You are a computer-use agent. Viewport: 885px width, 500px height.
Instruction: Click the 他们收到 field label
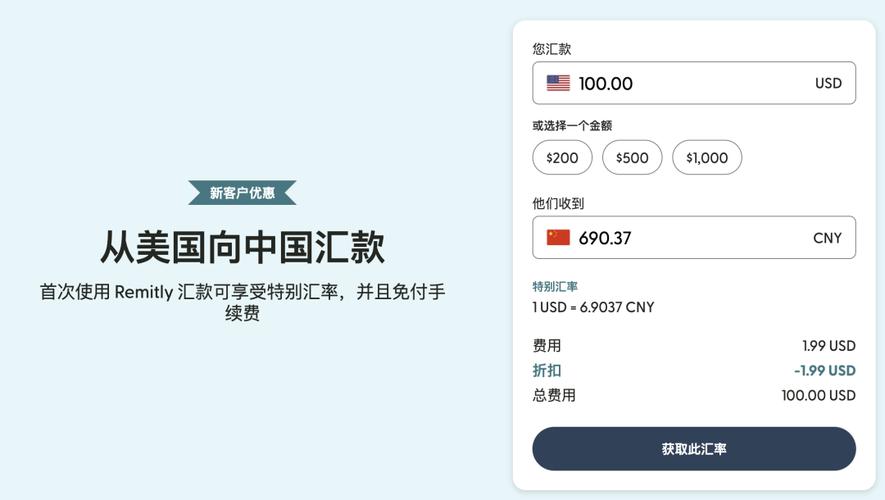tap(558, 203)
